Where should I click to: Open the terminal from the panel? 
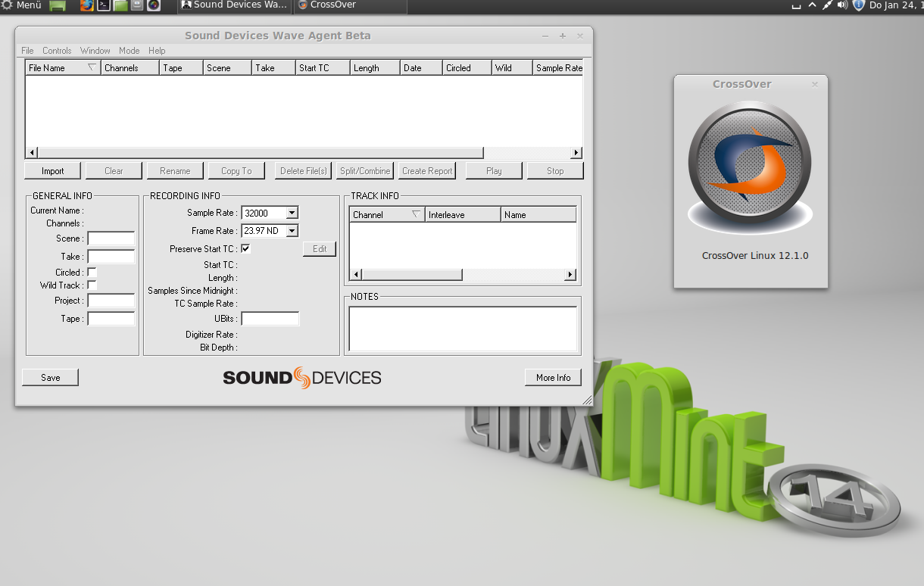(103, 6)
